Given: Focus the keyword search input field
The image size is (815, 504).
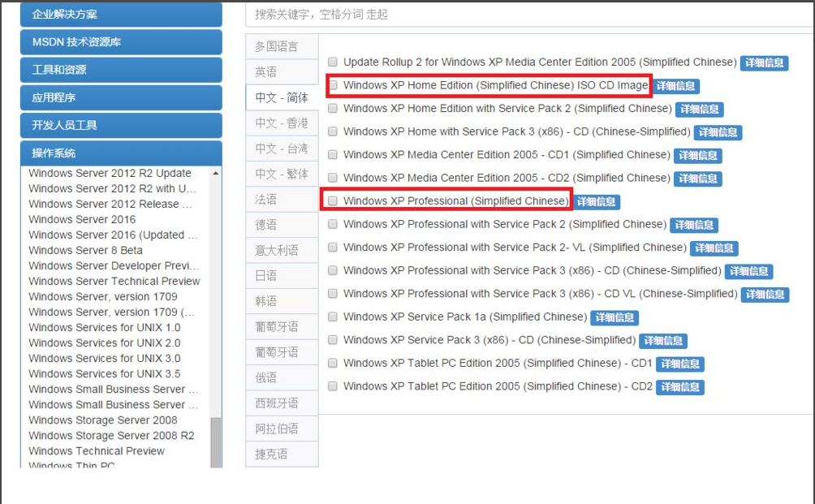Looking at the screenshot, I should click(528, 14).
